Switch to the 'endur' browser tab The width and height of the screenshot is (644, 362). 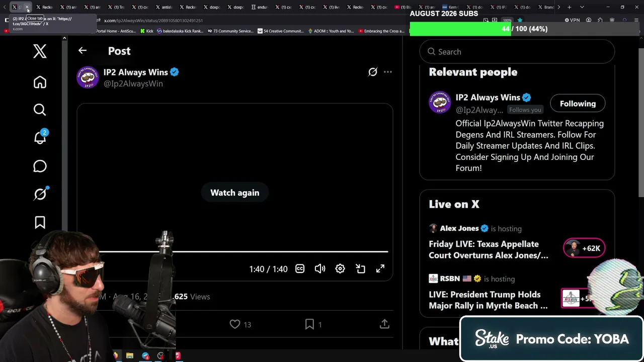tap(260, 7)
